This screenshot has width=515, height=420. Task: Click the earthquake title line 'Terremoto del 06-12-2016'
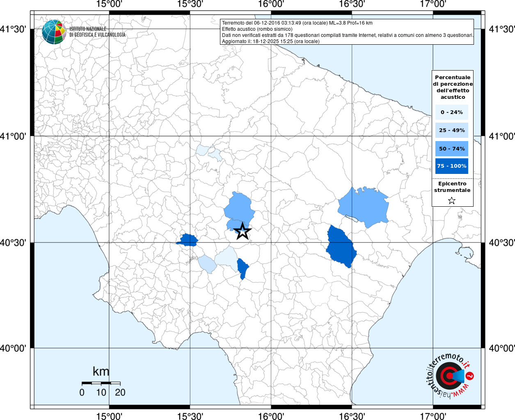pos(297,23)
